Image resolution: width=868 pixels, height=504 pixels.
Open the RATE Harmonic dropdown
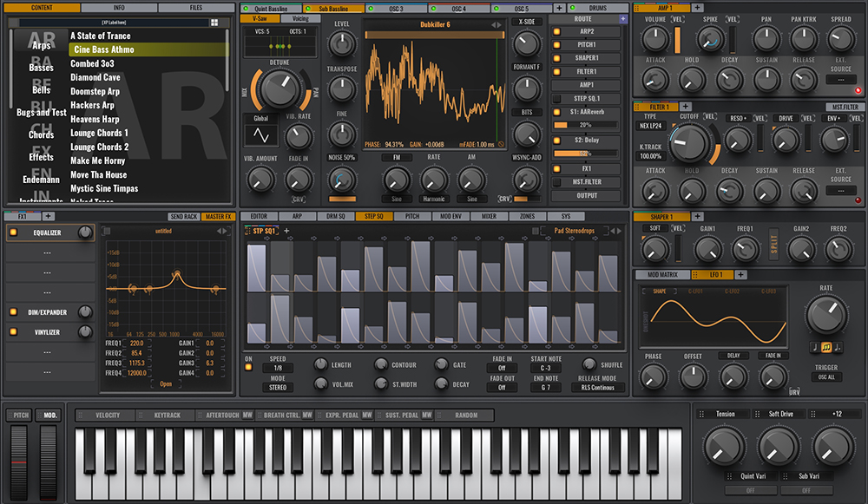click(x=434, y=200)
